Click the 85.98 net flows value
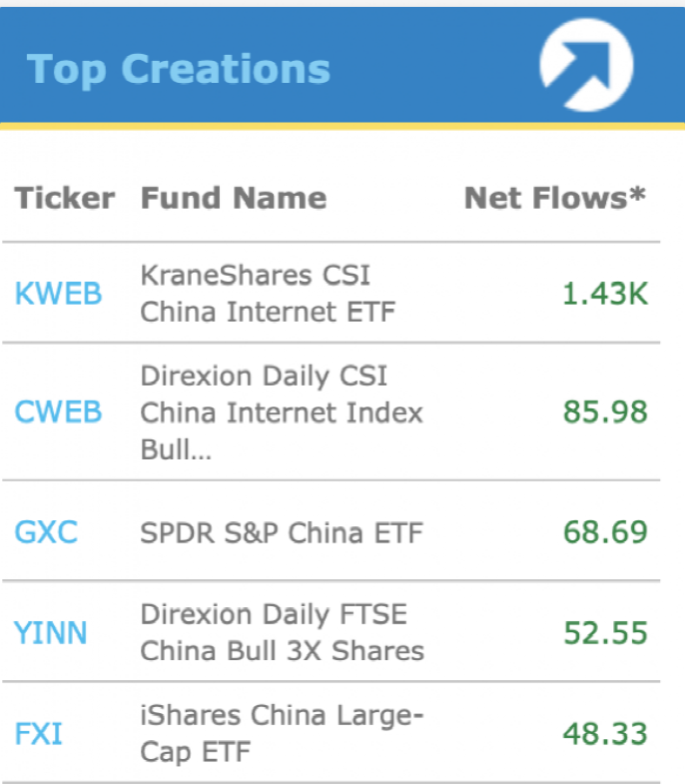This screenshot has height=784, width=685. [x=605, y=411]
